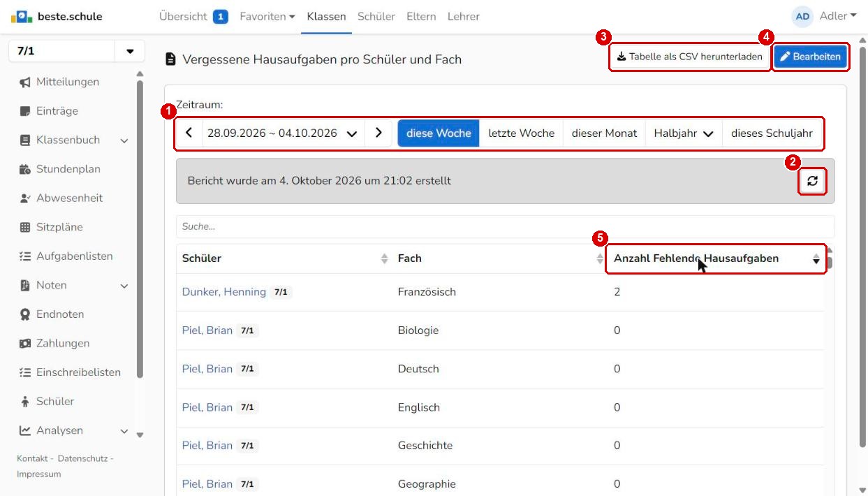This screenshot has width=868, height=496.
Task: Select the 'letzte Woche' period
Action: 521,133
